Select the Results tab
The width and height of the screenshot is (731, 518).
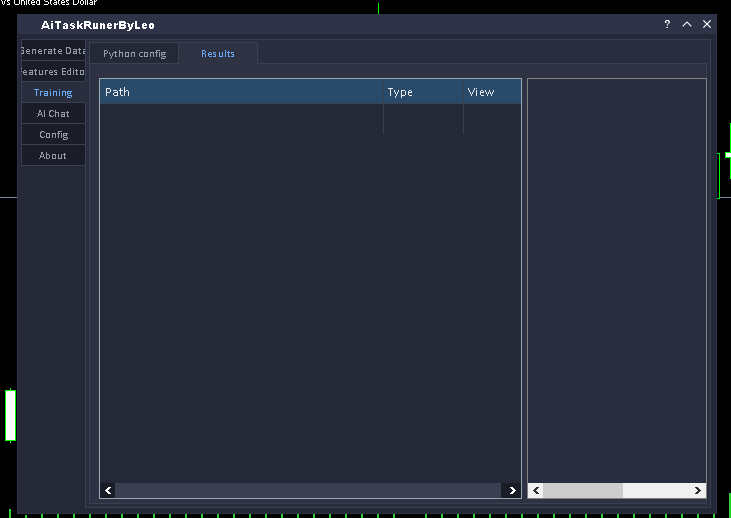(218, 53)
